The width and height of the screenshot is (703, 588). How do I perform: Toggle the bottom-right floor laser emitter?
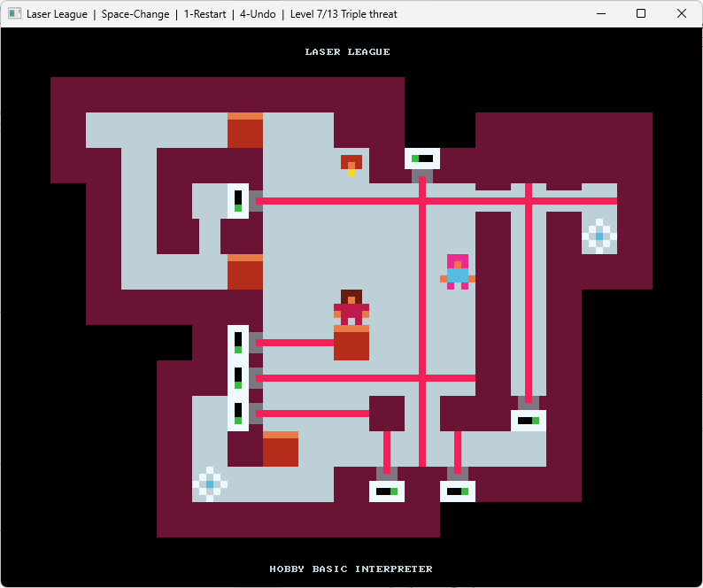coord(458,491)
